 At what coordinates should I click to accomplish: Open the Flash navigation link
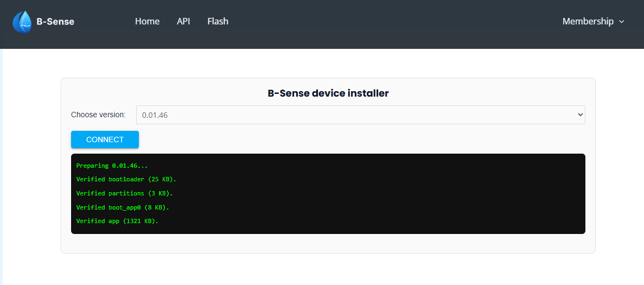[218, 22]
